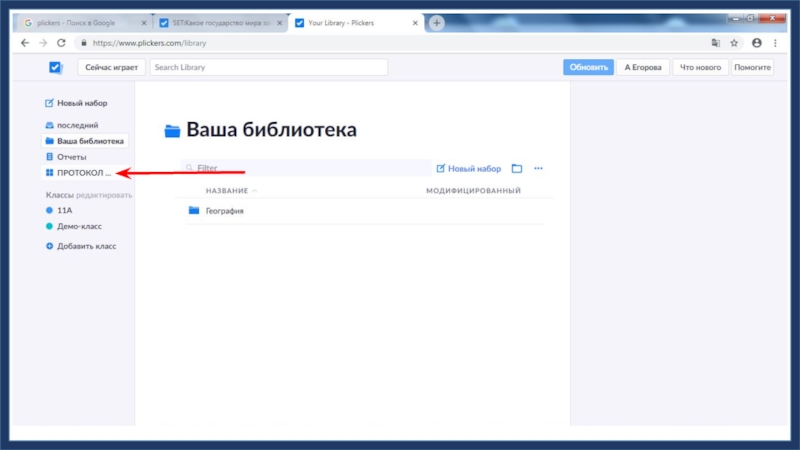800x450 pixels.
Task: Open the Chrome profile avatar icon
Action: [x=756, y=43]
